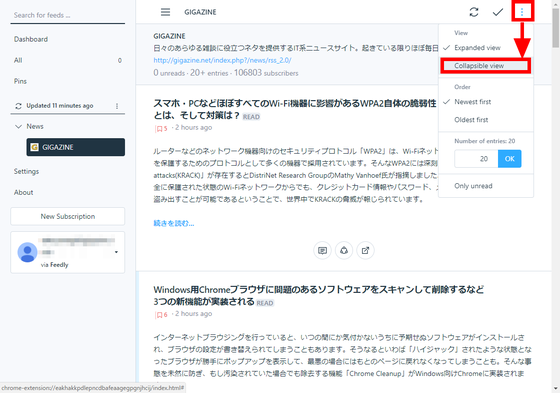Refresh the feed with the reload icon

[x=474, y=12]
